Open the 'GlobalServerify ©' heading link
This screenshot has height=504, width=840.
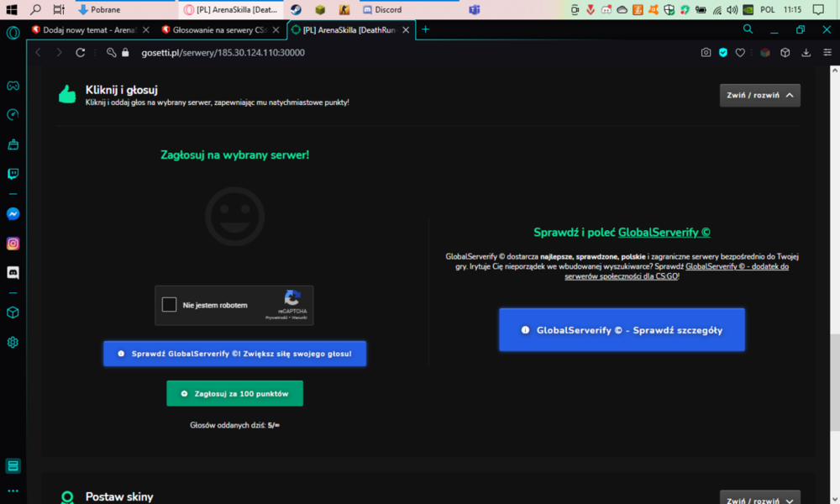click(664, 233)
